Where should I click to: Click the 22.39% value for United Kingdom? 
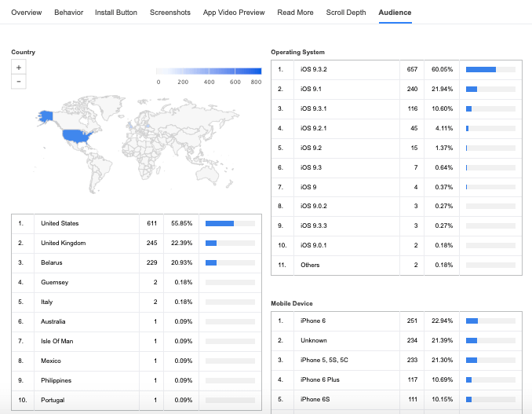coord(181,244)
